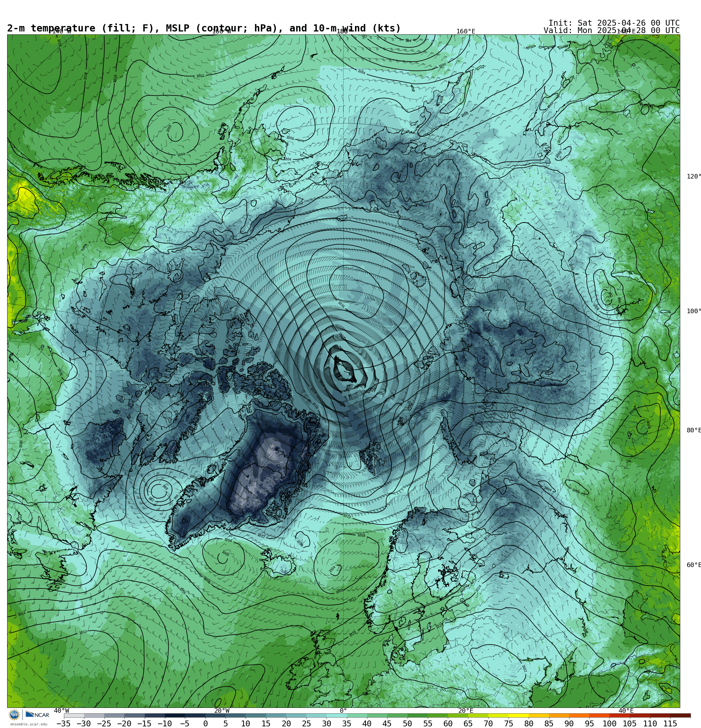Pick the red swatch between 100 and 105

(620, 715)
